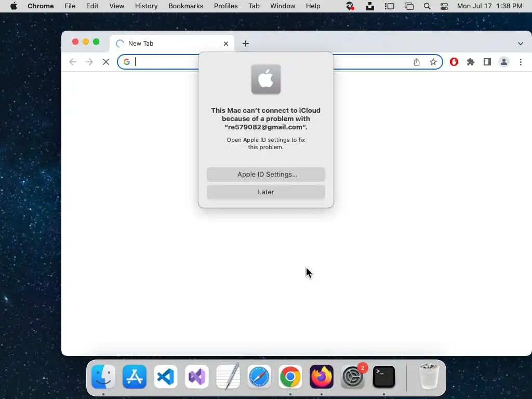Launch Firefox from the Dock
This screenshot has width=532, height=399.
click(321, 377)
